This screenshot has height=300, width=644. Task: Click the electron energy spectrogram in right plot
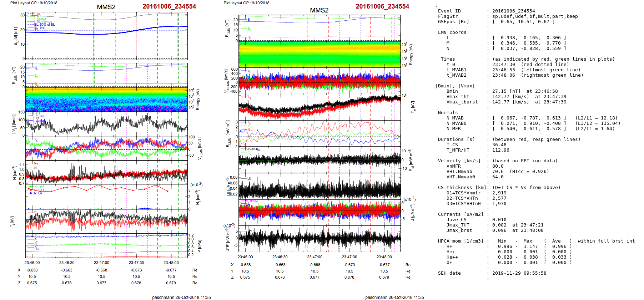click(x=319, y=54)
